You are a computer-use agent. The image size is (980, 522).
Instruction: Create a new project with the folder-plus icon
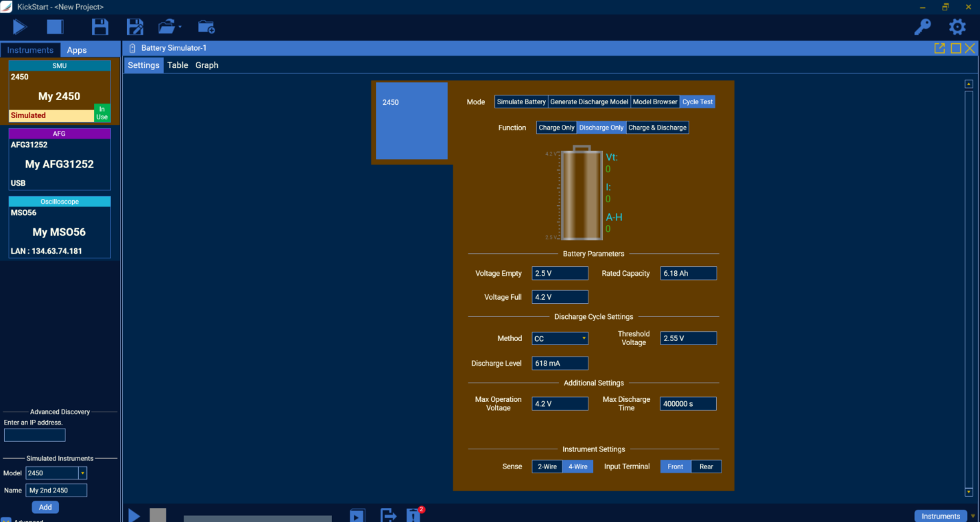(206, 27)
